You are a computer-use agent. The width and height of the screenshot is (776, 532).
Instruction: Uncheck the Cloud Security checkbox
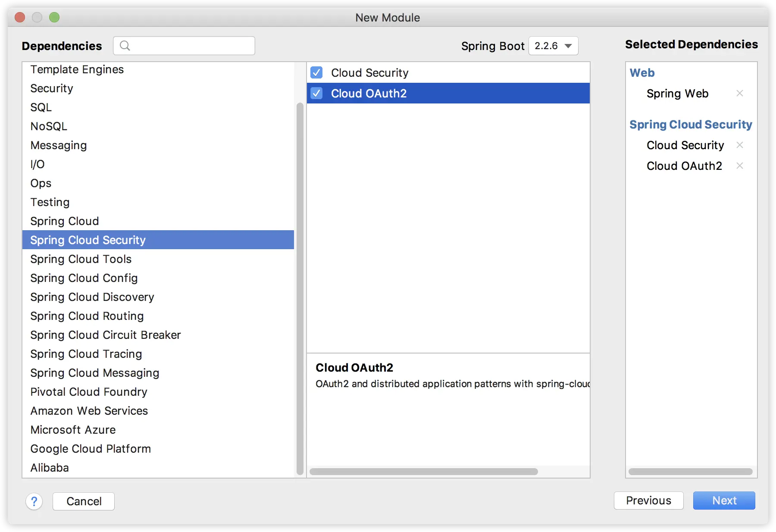(x=316, y=72)
